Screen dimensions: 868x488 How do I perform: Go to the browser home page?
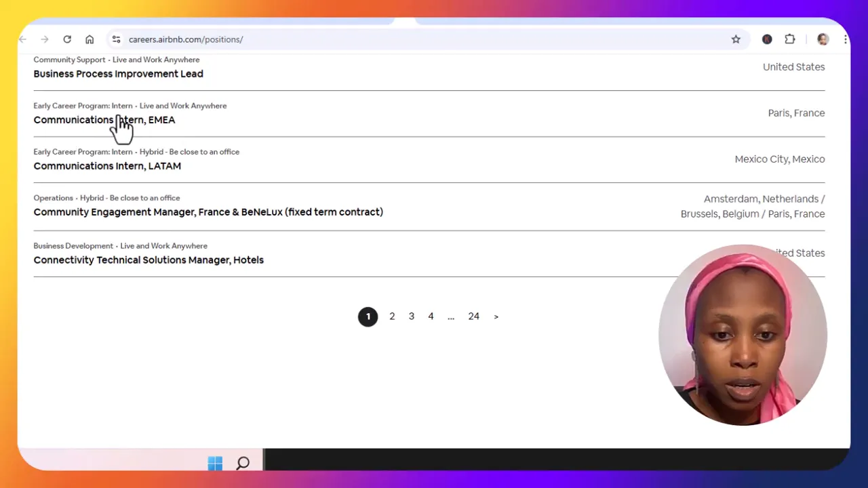pos(90,39)
